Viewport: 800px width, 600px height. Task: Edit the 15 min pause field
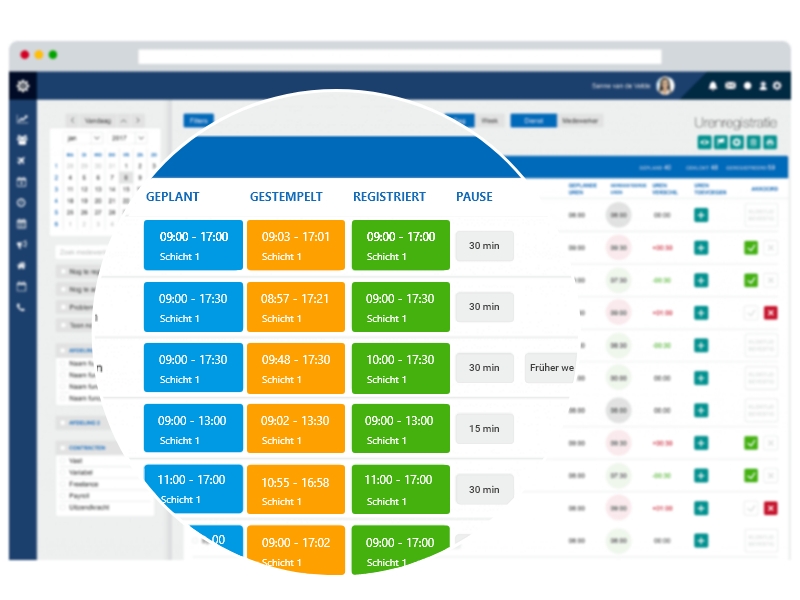pos(484,429)
